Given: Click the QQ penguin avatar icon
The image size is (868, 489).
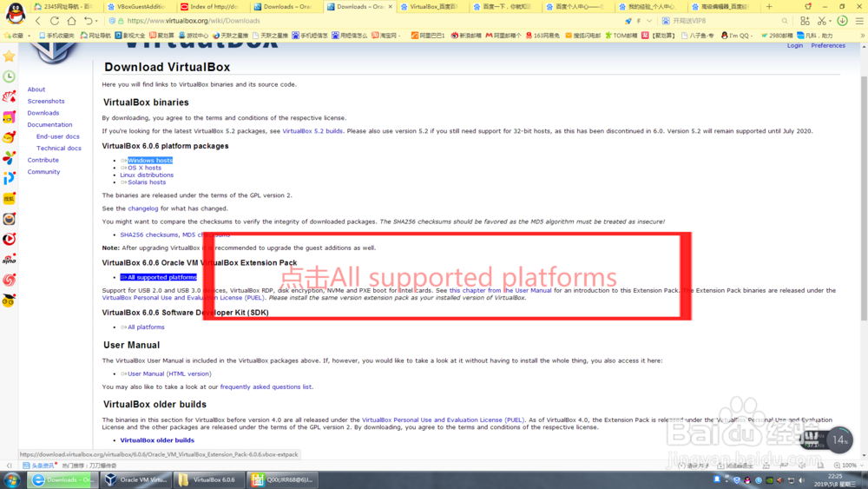Looking at the screenshot, I should [x=16, y=13].
